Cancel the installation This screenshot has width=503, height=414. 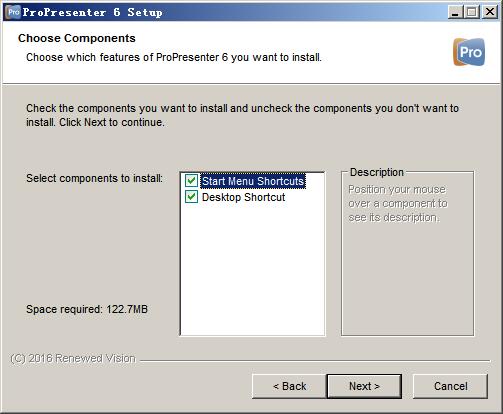coord(450,386)
